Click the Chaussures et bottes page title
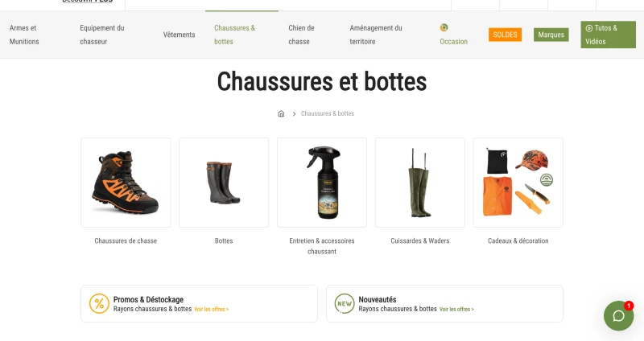This screenshot has height=341, width=644. click(x=322, y=81)
